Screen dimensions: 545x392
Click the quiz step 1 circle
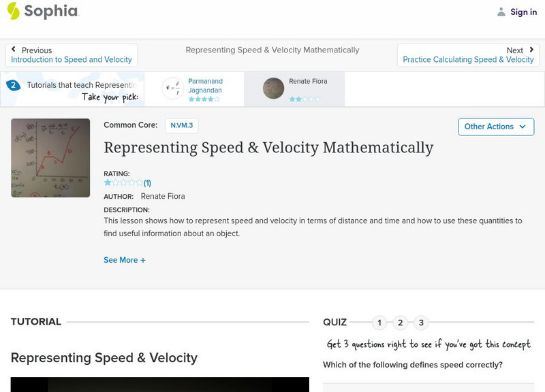[379, 322]
